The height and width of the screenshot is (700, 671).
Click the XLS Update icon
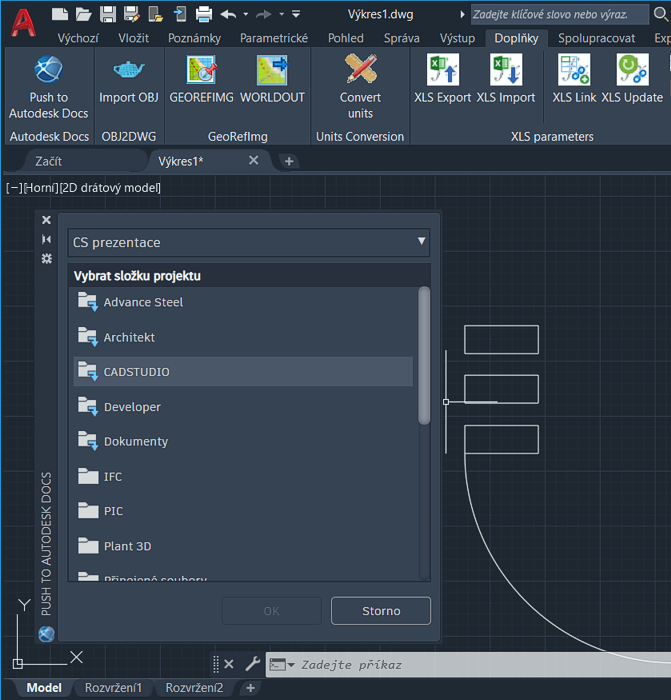(x=633, y=70)
